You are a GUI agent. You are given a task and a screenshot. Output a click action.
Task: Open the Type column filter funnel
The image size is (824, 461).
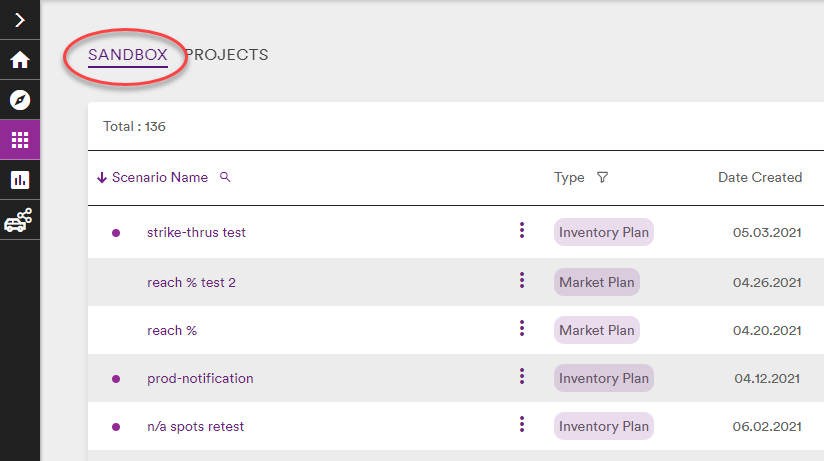pos(603,177)
